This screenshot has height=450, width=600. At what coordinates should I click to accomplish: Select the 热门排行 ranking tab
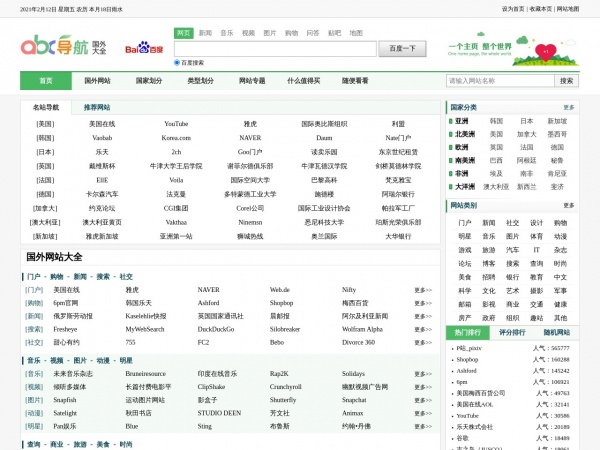[468, 333]
